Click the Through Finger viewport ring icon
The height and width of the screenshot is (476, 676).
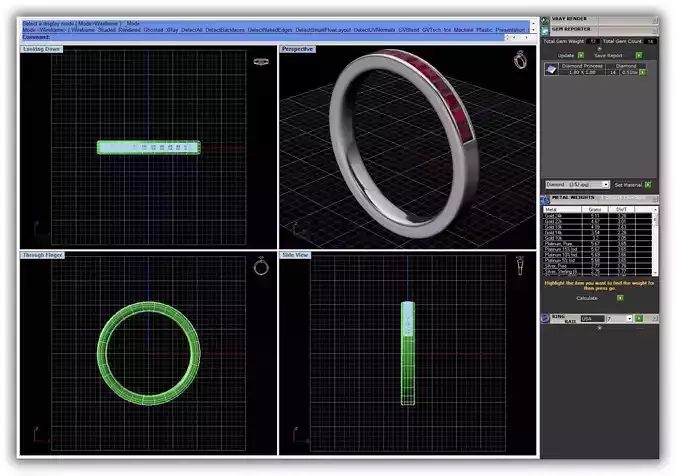coord(261,266)
